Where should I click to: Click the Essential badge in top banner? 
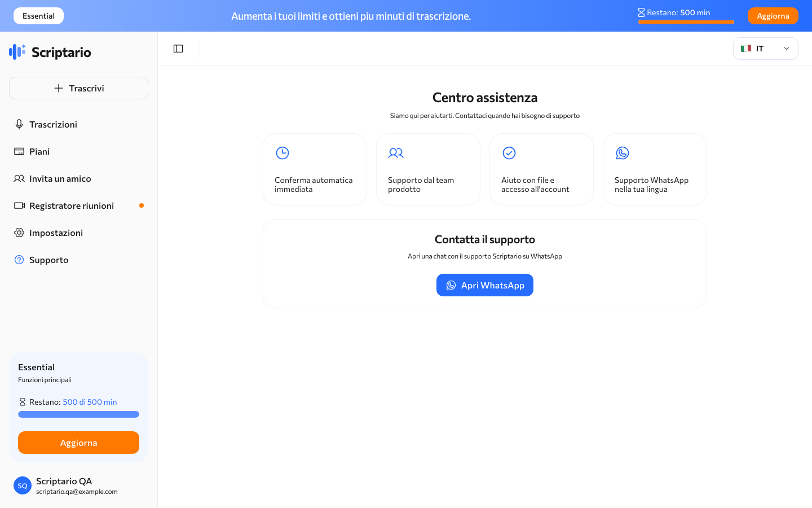tap(38, 16)
